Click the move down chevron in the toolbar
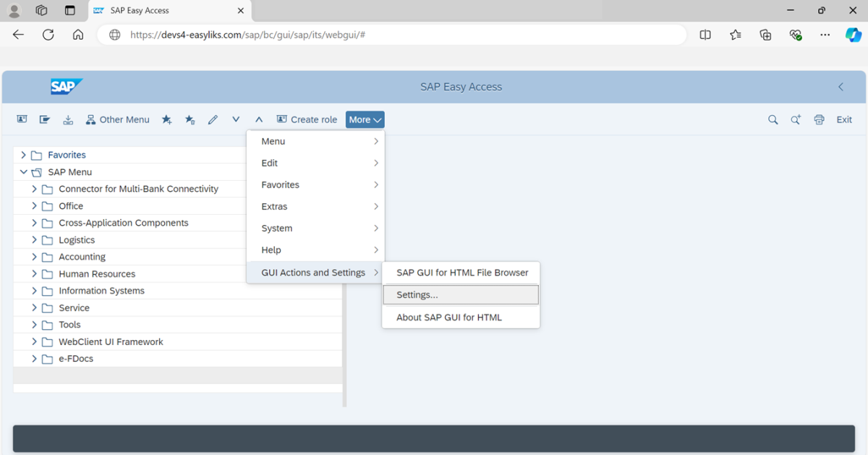This screenshot has width=868, height=455. click(235, 119)
